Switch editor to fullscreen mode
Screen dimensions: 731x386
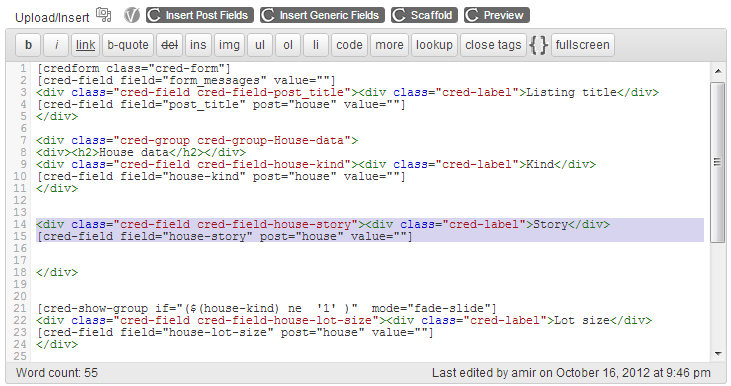(583, 45)
